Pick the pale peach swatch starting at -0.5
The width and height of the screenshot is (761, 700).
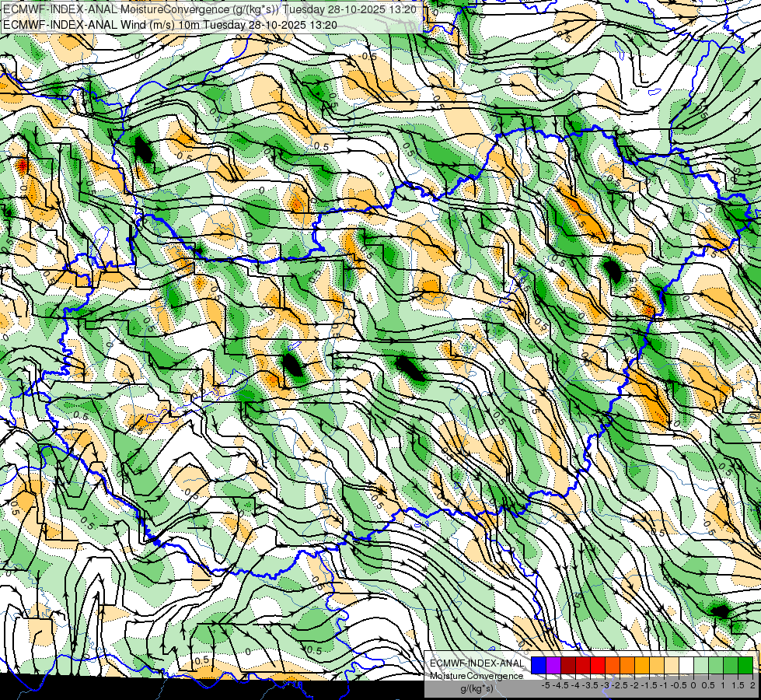[672, 666]
